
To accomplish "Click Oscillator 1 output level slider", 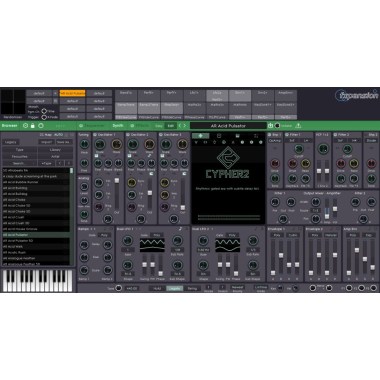I will coord(117,195).
